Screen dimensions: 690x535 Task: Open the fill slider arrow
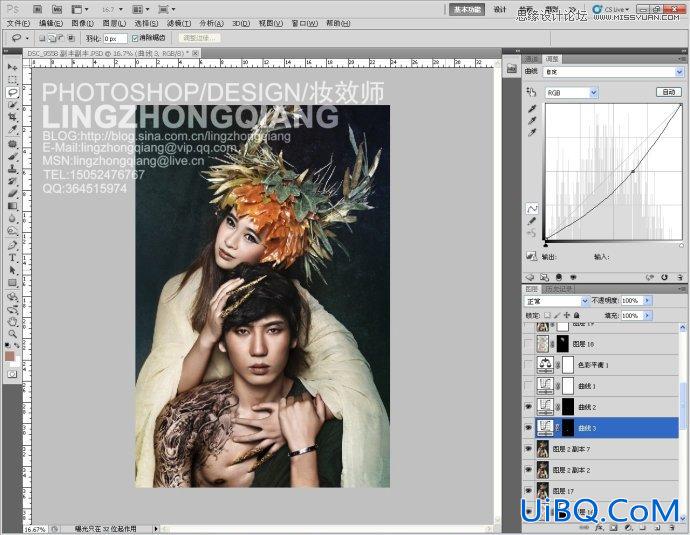point(647,315)
